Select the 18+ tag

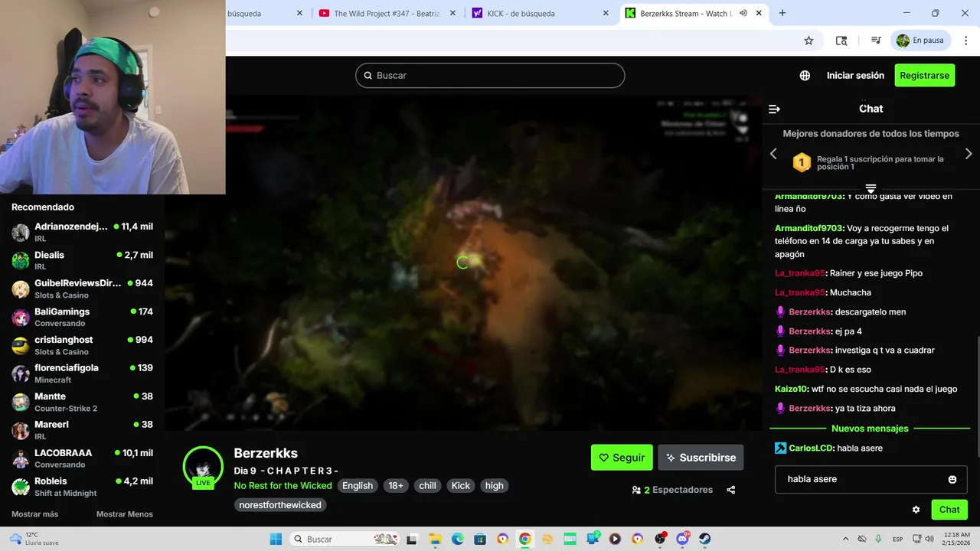point(396,486)
